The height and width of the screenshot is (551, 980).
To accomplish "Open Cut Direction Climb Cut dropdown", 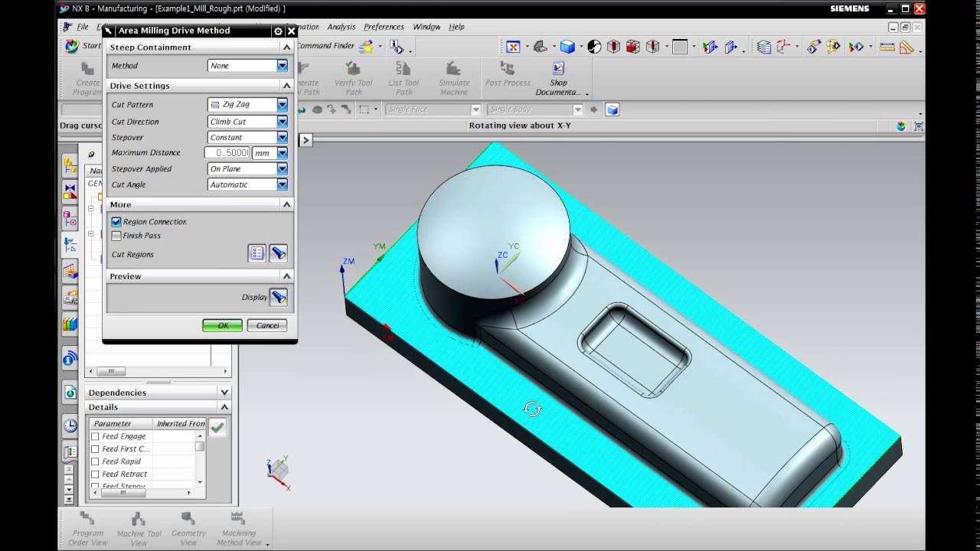I will pyautogui.click(x=247, y=121).
